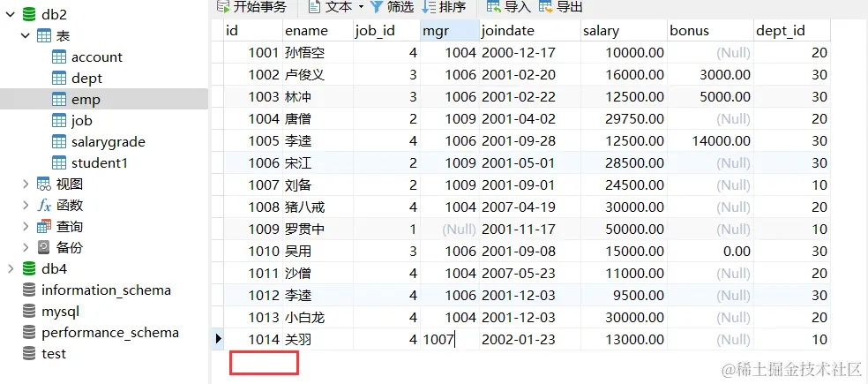The height and width of the screenshot is (384, 868).
Task: Select the information_schema database
Action: coord(106,290)
